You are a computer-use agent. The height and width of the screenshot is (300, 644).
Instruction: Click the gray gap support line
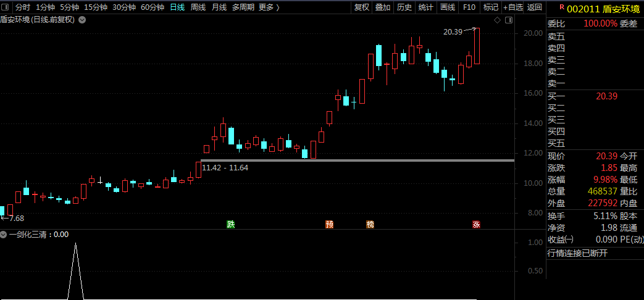[358, 160]
